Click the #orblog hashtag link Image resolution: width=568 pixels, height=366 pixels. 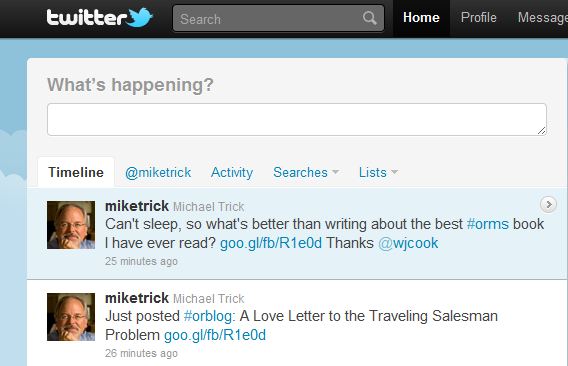click(208, 316)
